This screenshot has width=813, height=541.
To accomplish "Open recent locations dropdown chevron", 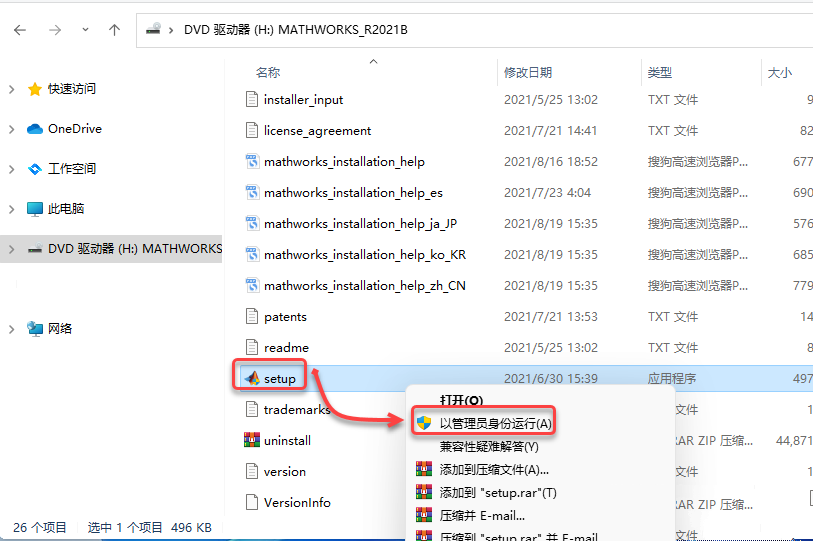I will [x=85, y=30].
